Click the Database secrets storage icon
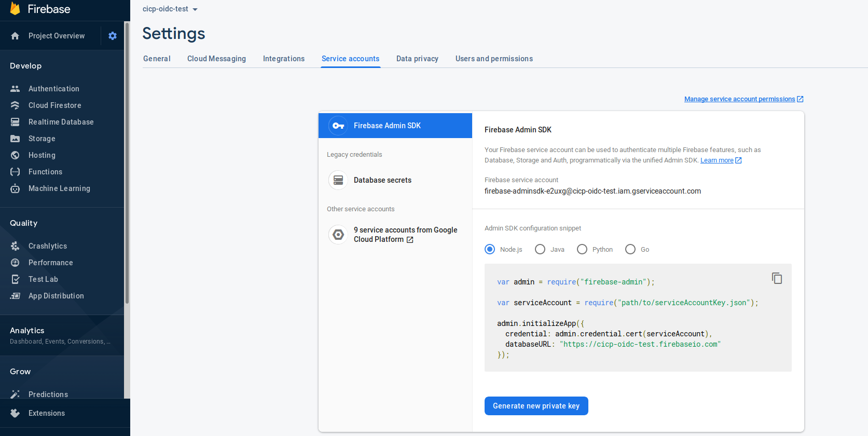The image size is (868, 436). point(338,180)
